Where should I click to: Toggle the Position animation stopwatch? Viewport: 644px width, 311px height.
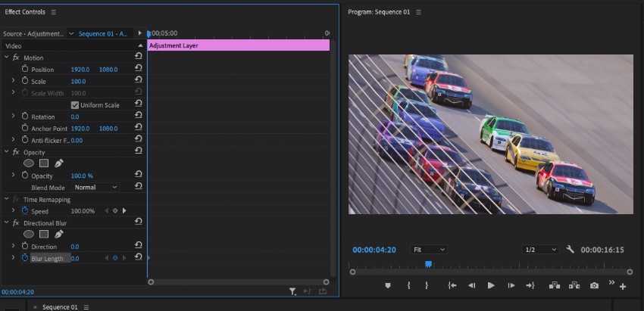[x=24, y=70]
